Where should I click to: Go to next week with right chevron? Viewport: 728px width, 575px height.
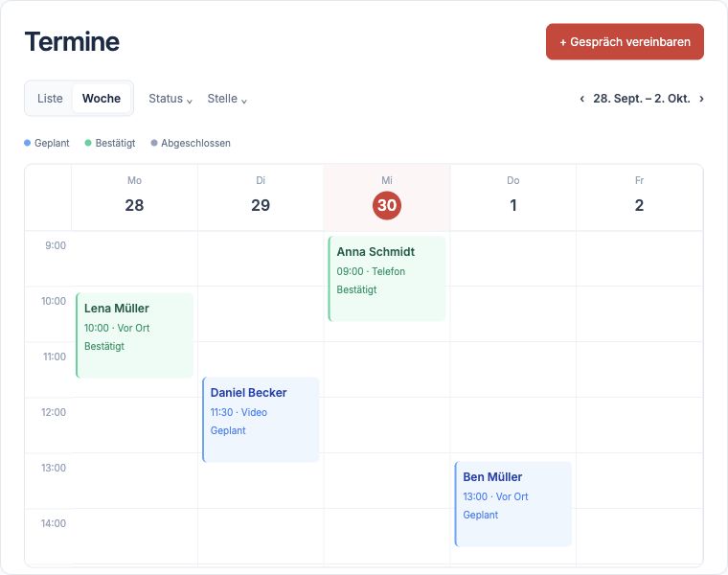click(701, 99)
